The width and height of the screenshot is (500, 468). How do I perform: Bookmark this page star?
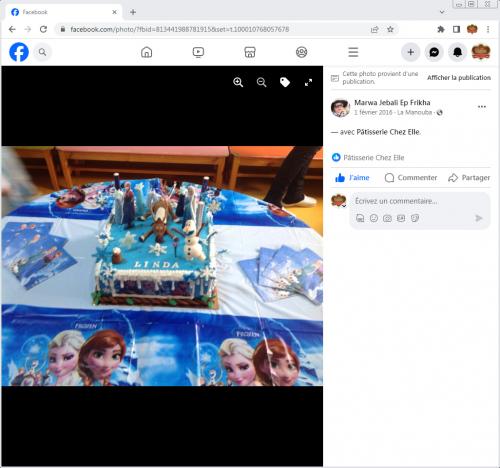(x=390, y=29)
